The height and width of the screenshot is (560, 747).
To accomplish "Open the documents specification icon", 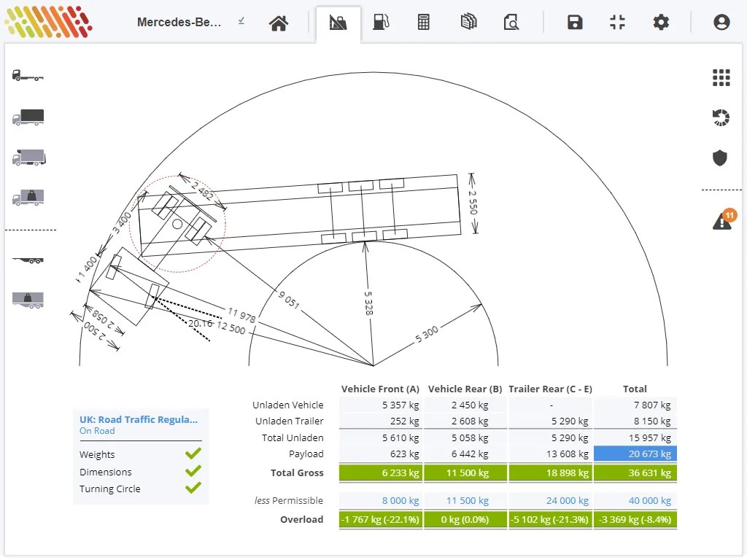I will 468,22.
